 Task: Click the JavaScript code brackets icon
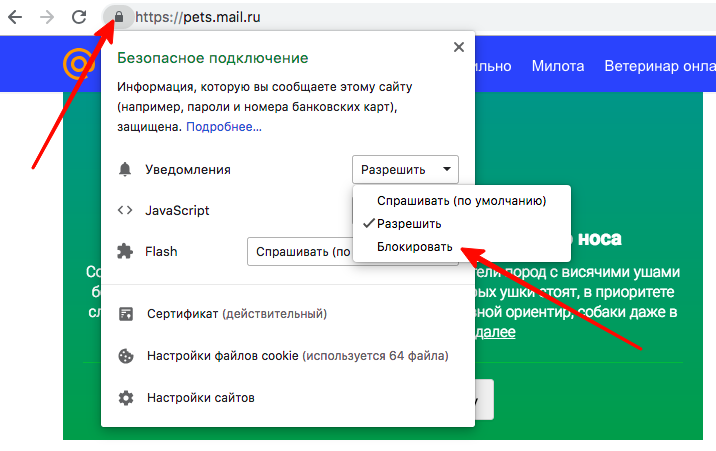[125, 210]
